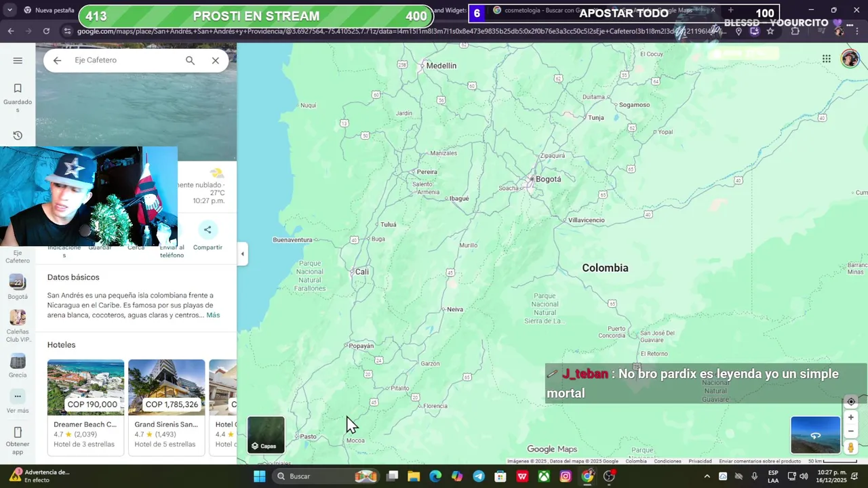
Task: Open Chrome from taskbar
Action: (x=587, y=476)
